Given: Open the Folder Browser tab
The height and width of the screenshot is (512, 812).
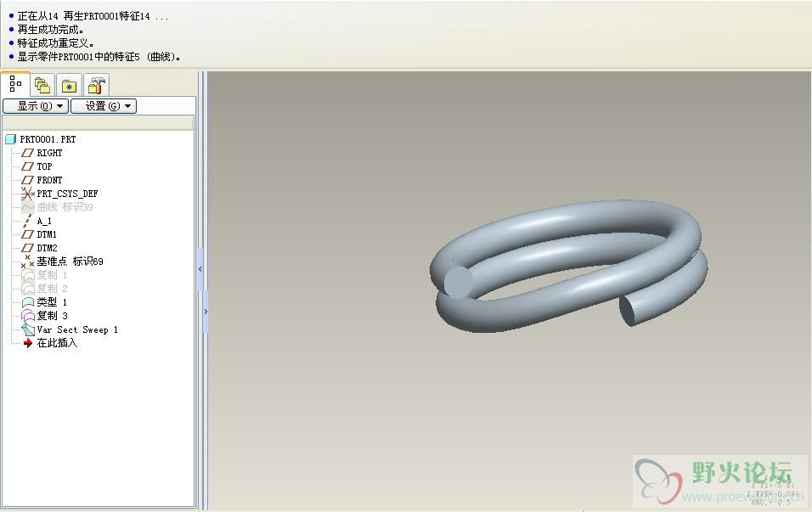Looking at the screenshot, I should pos(42,85).
